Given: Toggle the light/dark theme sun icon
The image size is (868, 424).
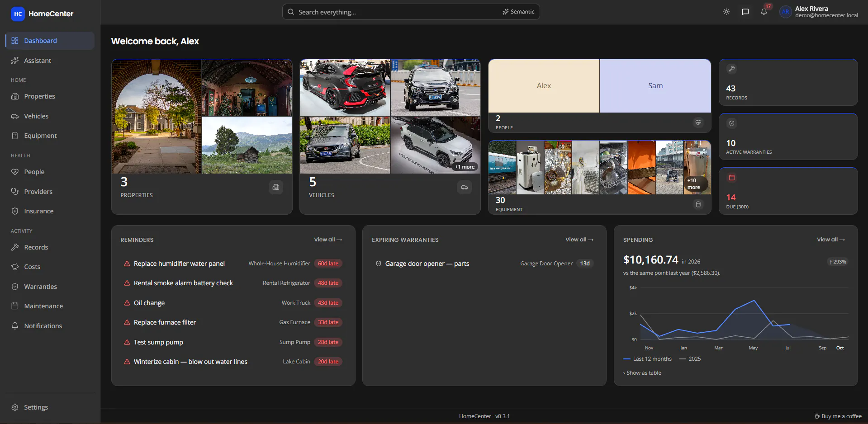Looking at the screenshot, I should click(726, 12).
